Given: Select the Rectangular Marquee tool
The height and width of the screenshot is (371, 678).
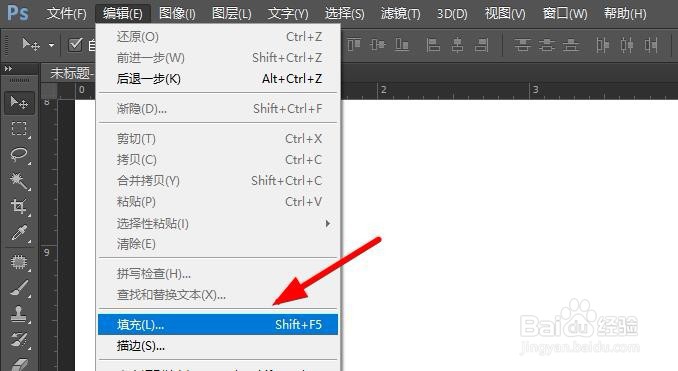Looking at the screenshot, I should pos(19,129).
